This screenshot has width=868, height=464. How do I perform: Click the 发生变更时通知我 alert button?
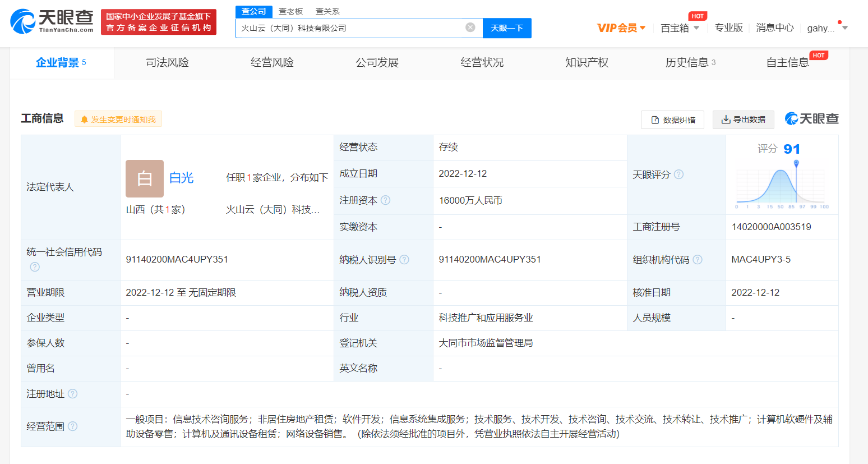[x=118, y=119]
